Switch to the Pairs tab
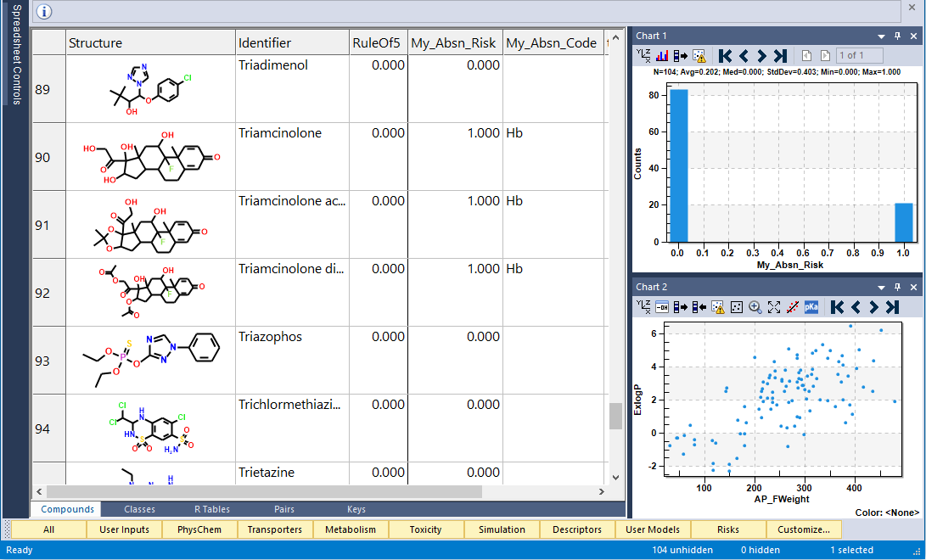 click(284, 509)
